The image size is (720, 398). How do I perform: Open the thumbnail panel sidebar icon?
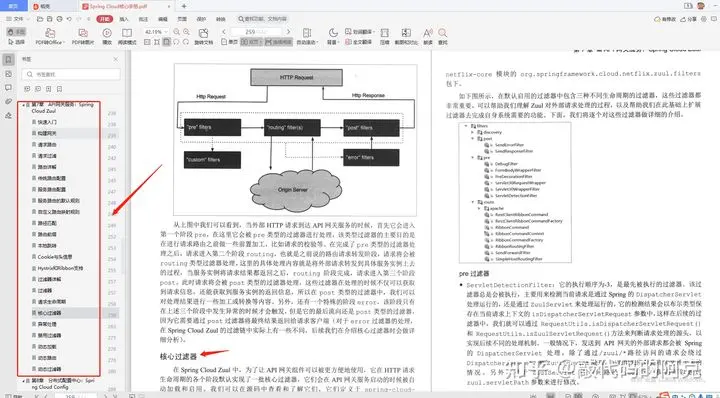(x=8, y=73)
